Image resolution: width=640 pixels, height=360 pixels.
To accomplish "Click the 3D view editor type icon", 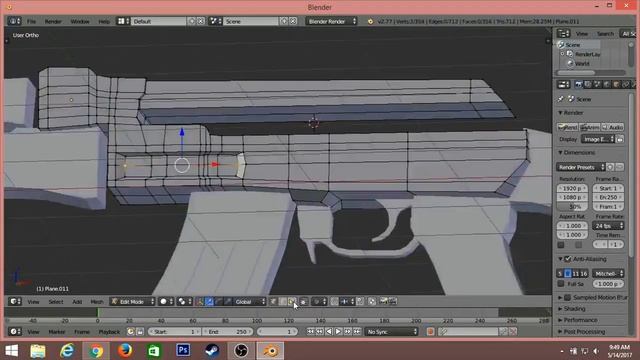I will (15, 302).
